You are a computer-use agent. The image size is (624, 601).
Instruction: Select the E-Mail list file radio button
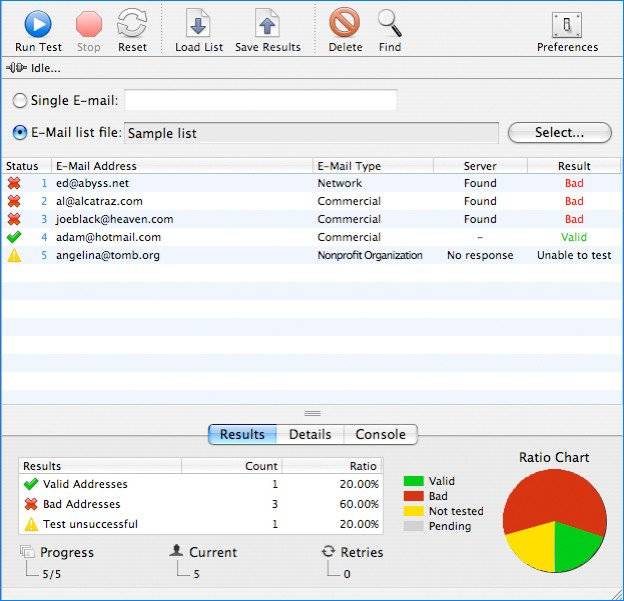[20, 133]
